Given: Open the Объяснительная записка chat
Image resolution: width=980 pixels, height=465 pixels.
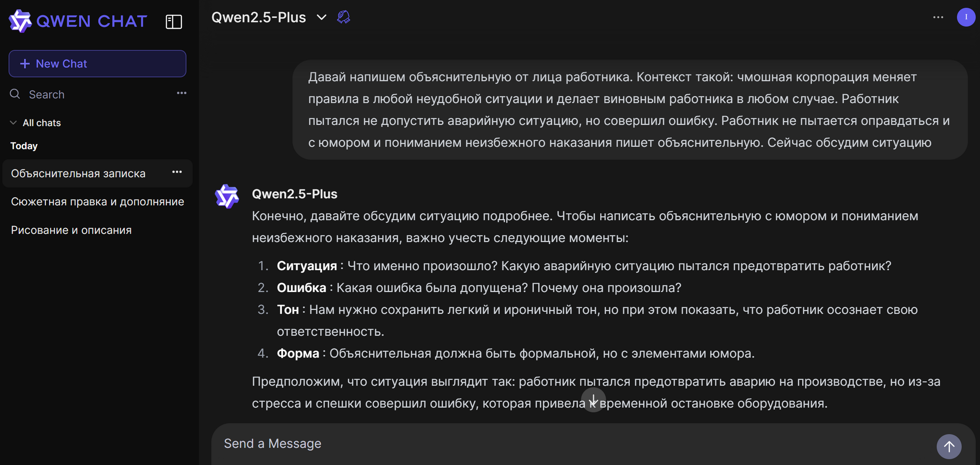Looking at the screenshot, I should pos(78,173).
